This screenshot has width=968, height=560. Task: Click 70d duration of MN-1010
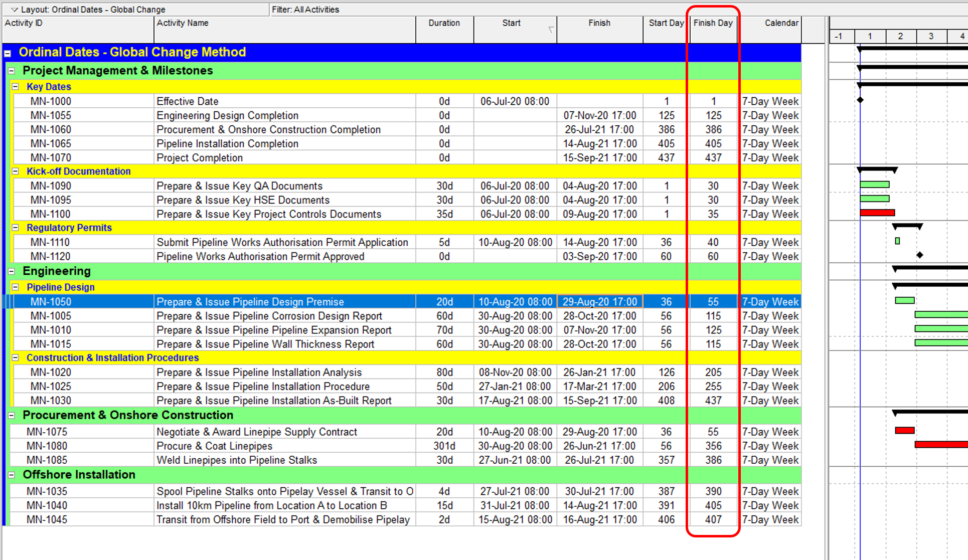coord(444,330)
